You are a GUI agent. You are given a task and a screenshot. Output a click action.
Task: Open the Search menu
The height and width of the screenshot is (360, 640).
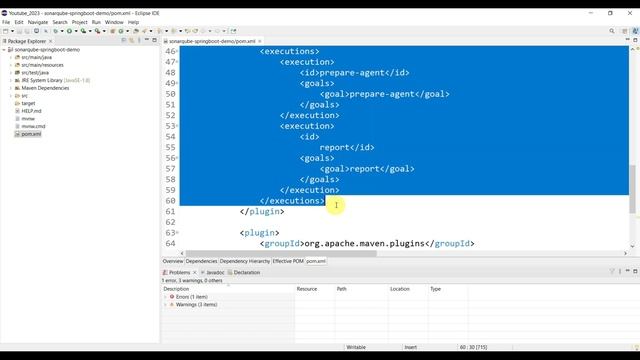pyautogui.click(x=60, y=22)
